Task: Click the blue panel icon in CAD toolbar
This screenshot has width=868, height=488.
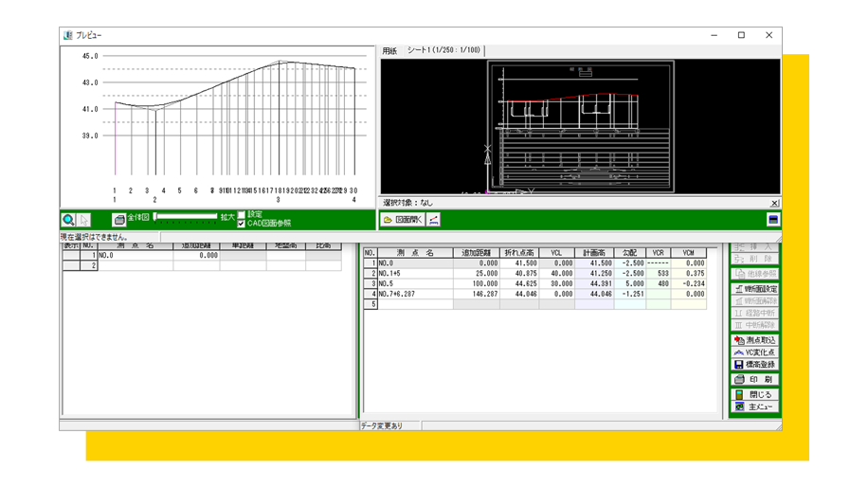Action: 773,220
